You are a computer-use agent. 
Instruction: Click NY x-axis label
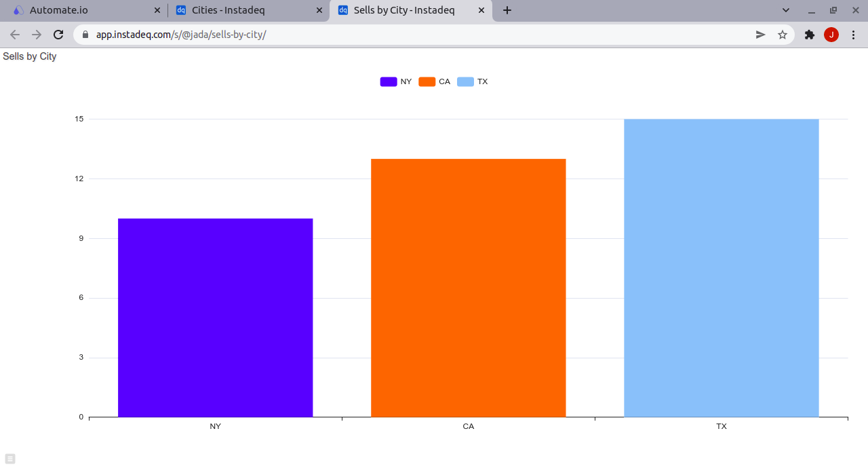point(216,426)
